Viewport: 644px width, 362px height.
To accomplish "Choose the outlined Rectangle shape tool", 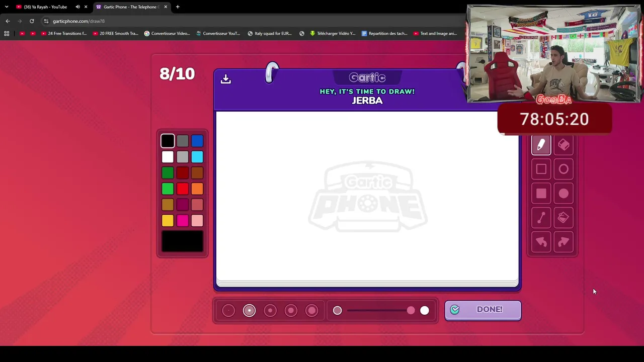I will (541, 169).
